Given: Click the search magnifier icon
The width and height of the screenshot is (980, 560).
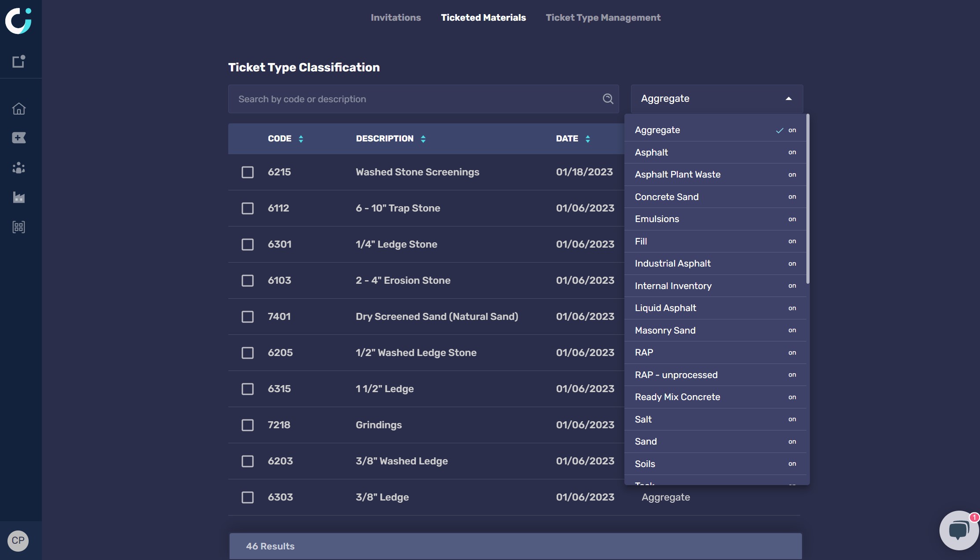Looking at the screenshot, I should click(608, 99).
